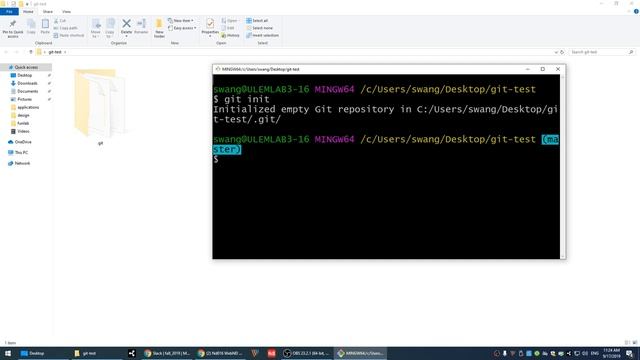Open the address bar history dropdown

pyautogui.click(x=556, y=52)
